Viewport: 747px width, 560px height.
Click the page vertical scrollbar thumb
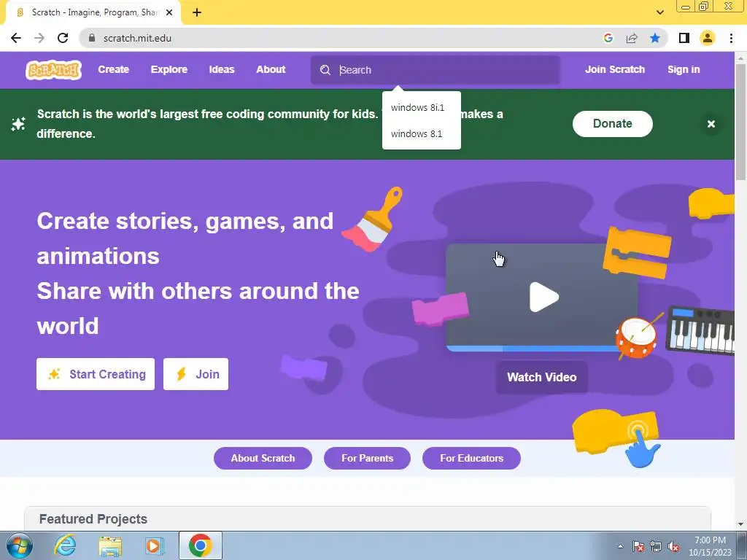740,122
